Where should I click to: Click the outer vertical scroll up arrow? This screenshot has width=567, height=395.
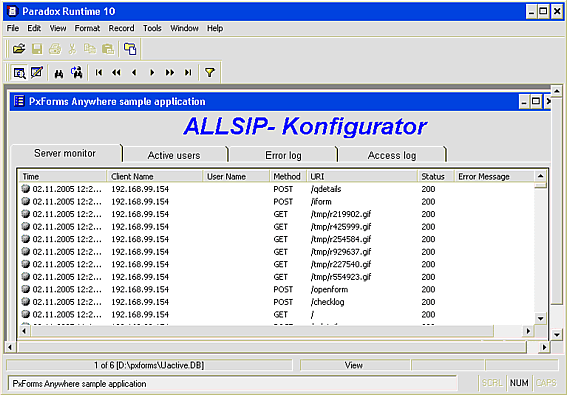557,91
